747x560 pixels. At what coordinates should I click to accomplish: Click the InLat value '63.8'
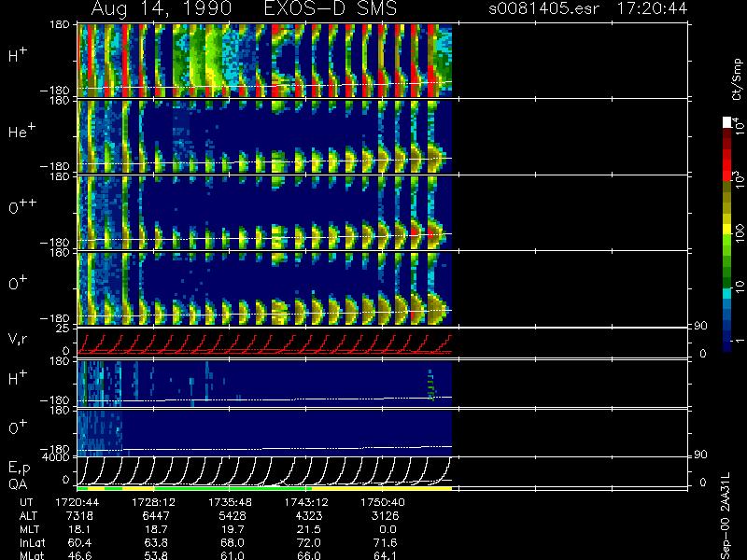pyautogui.click(x=157, y=543)
